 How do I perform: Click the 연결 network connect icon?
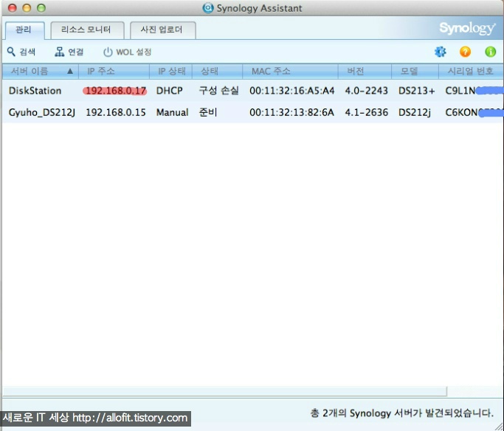pyautogui.click(x=59, y=52)
